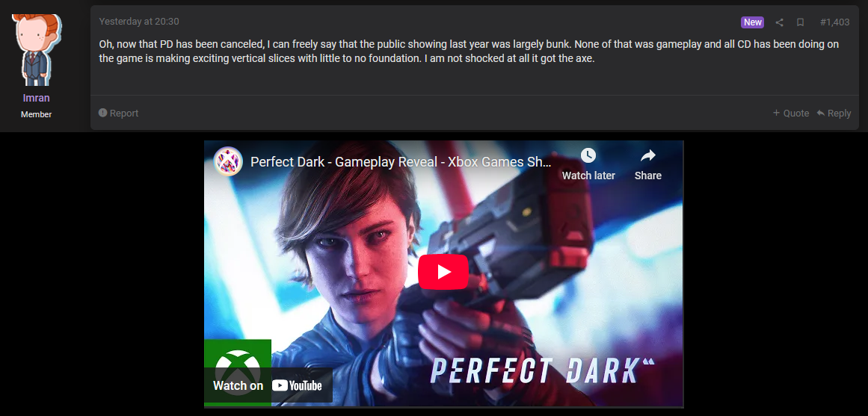
Task: Click the Perfect Dark Gameplay Reveal video title
Action: (x=401, y=162)
